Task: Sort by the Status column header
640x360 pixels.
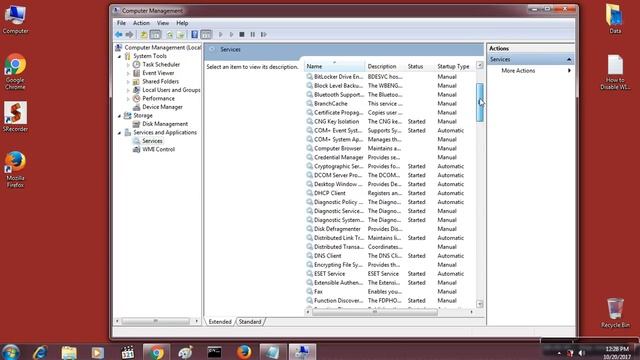Action: click(420, 66)
